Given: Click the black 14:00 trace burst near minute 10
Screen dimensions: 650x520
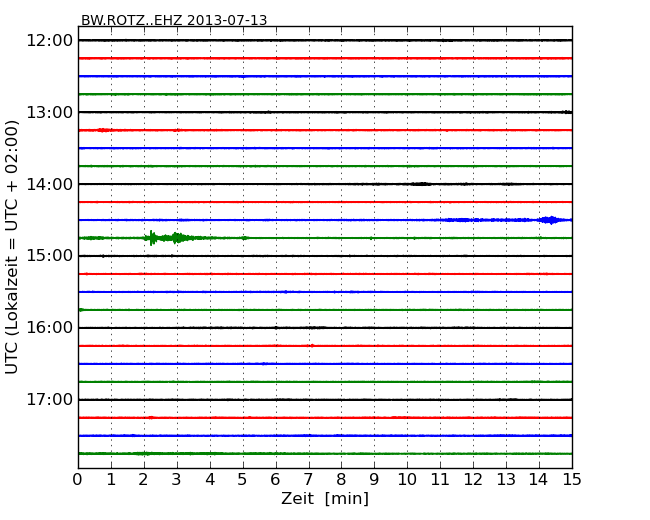Looking at the screenshot, I should tap(421, 184).
